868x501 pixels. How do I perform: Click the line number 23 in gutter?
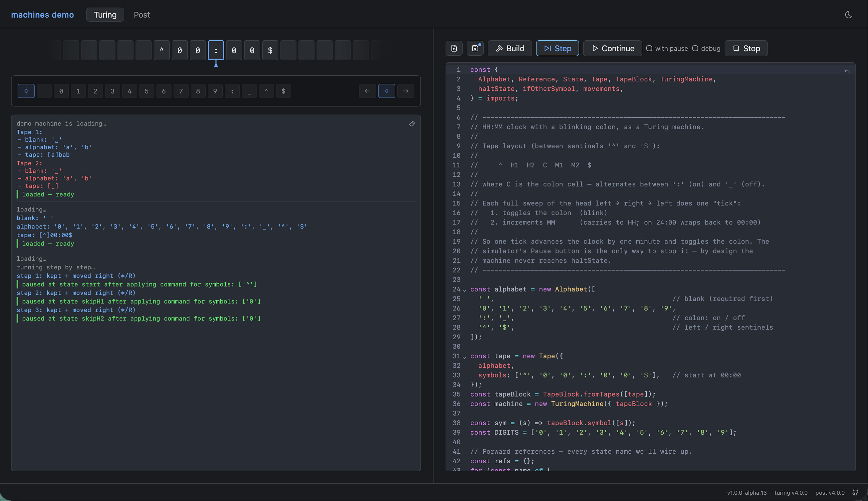457,280
